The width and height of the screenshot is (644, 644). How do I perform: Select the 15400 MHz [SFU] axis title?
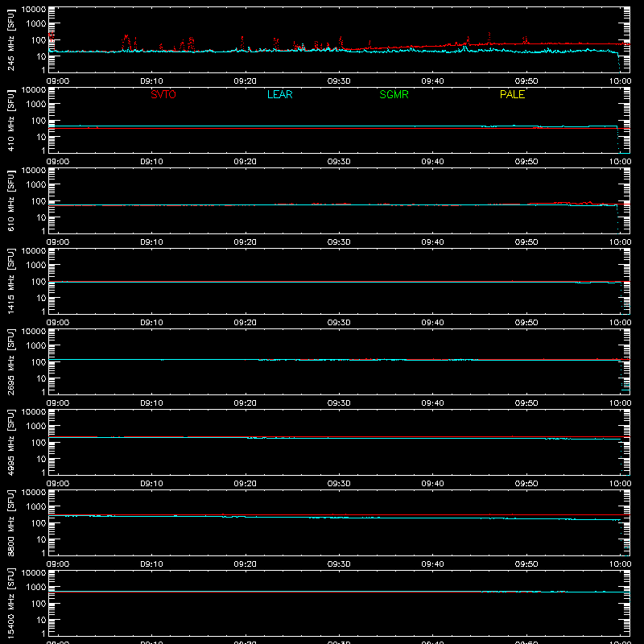pyautogui.click(x=11, y=603)
